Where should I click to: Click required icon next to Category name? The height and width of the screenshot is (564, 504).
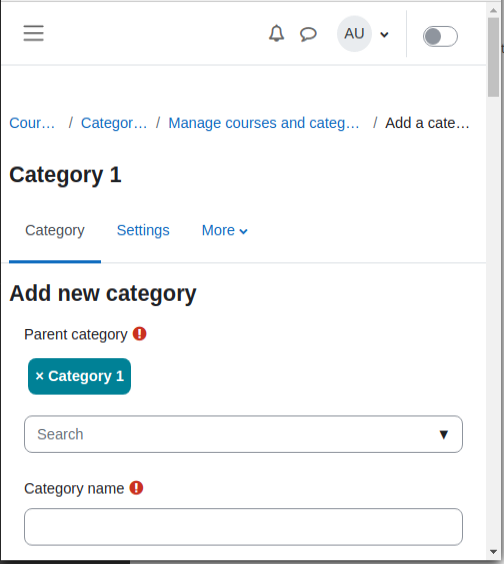coord(136,488)
